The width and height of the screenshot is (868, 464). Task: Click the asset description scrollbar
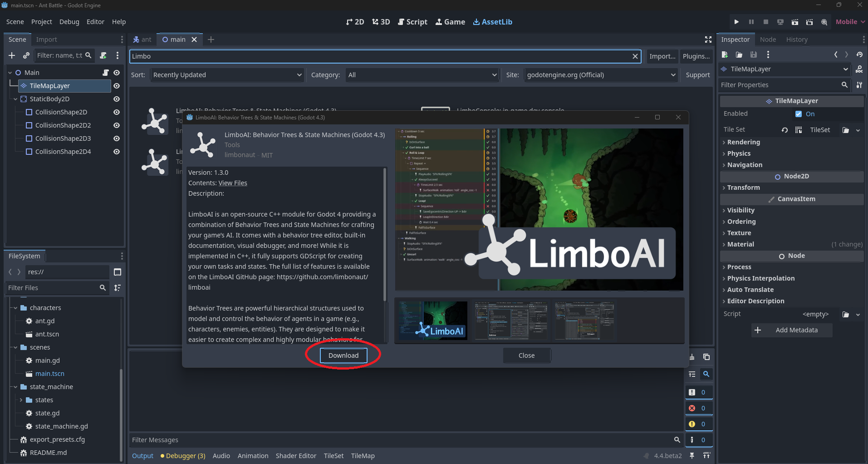[385, 234]
